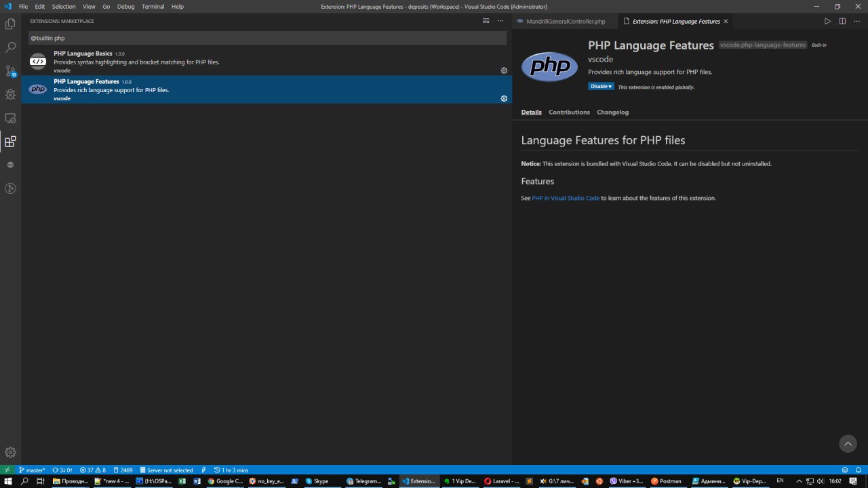Viewport: 868px width, 488px height.
Task: Open the GitLens icon in activity bar
Action: (x=10, y=188)
